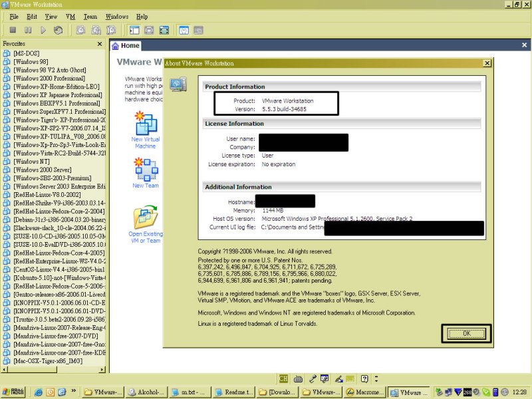Click the language bar help question icon
The width and height of the screenshot is (532, 399).
(364, 378)
